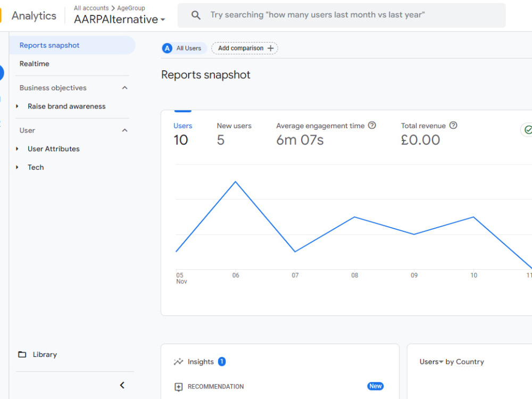Click the Library folder icon
532x399 pixels.
(22, 354)
